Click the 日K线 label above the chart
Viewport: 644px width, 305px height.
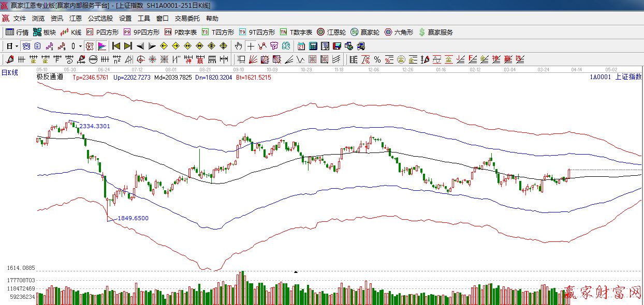(x=9, y=72)
